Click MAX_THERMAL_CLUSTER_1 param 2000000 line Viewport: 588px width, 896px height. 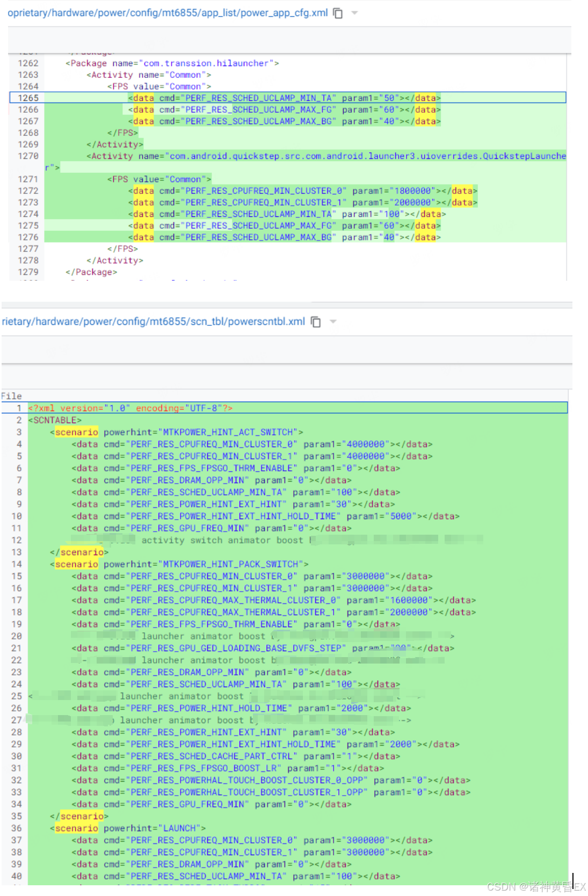[x=273, y=613]
